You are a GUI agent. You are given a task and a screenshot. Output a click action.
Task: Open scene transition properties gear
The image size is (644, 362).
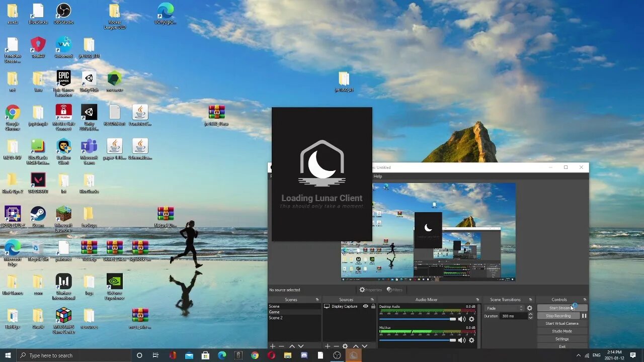click(529, 308)
